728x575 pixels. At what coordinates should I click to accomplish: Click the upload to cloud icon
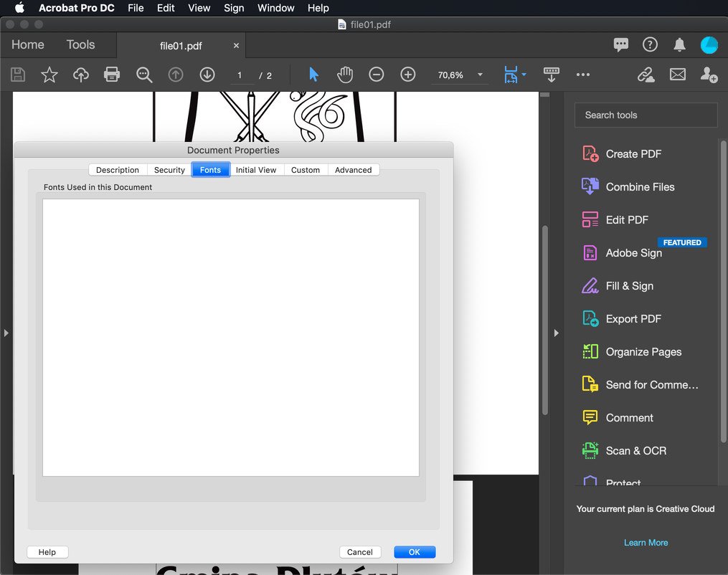(x=81, y=75)
